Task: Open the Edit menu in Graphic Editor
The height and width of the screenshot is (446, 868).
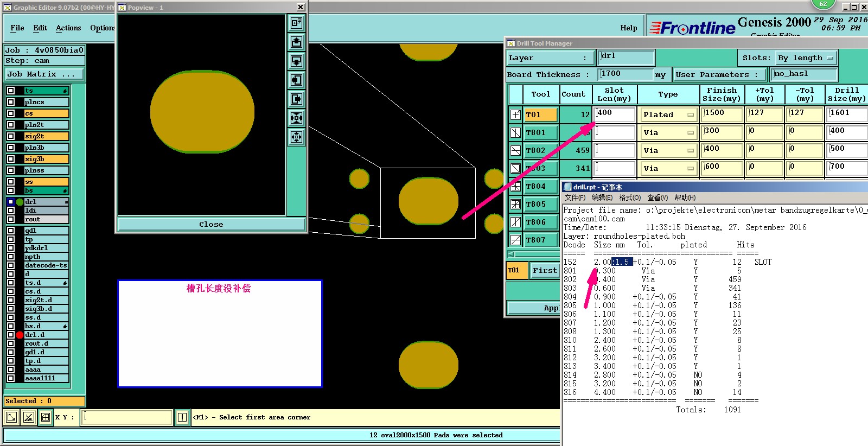Action: 40,28
